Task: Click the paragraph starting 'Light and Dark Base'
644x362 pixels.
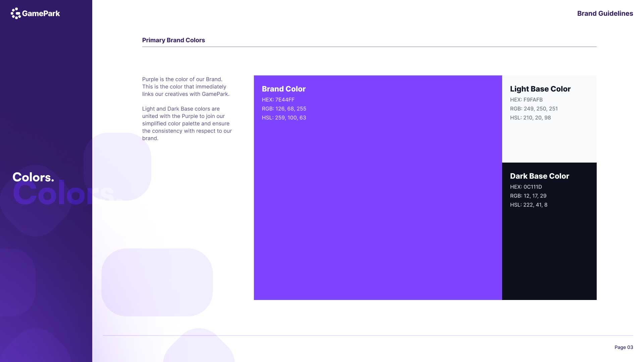Action: click(187, 123)
